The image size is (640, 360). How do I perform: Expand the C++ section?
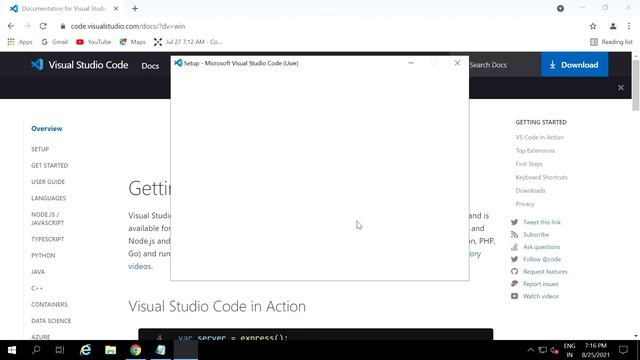pos(37,288)
